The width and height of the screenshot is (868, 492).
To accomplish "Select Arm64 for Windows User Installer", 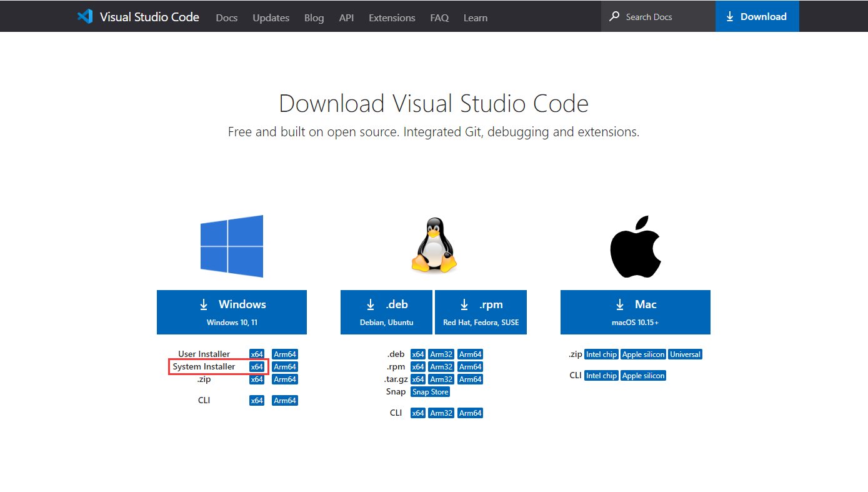I will pos(285,354).
